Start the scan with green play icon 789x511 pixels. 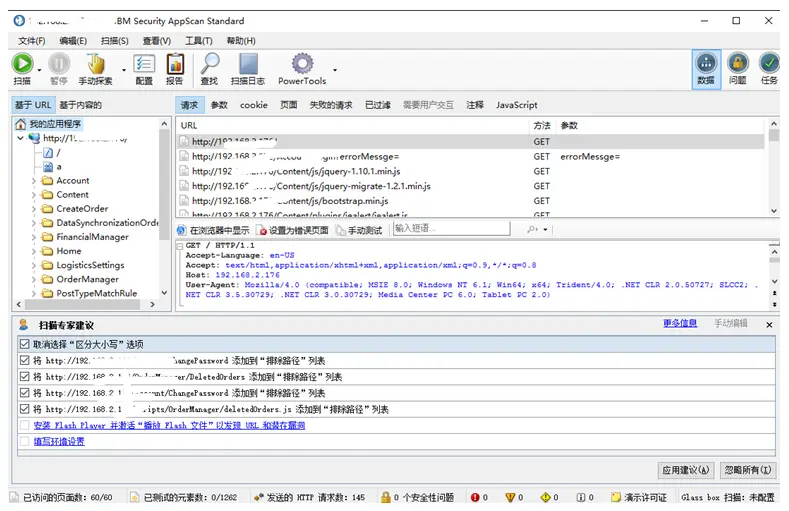22,64
